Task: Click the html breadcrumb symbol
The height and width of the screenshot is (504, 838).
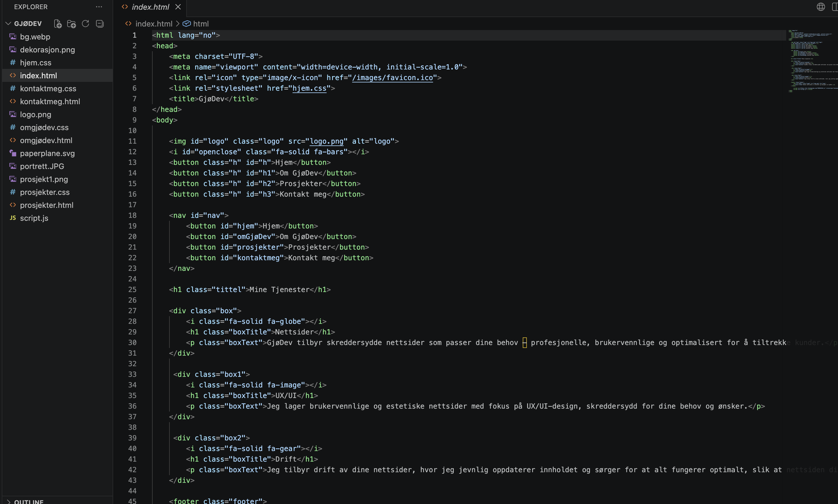Action: 200,24
